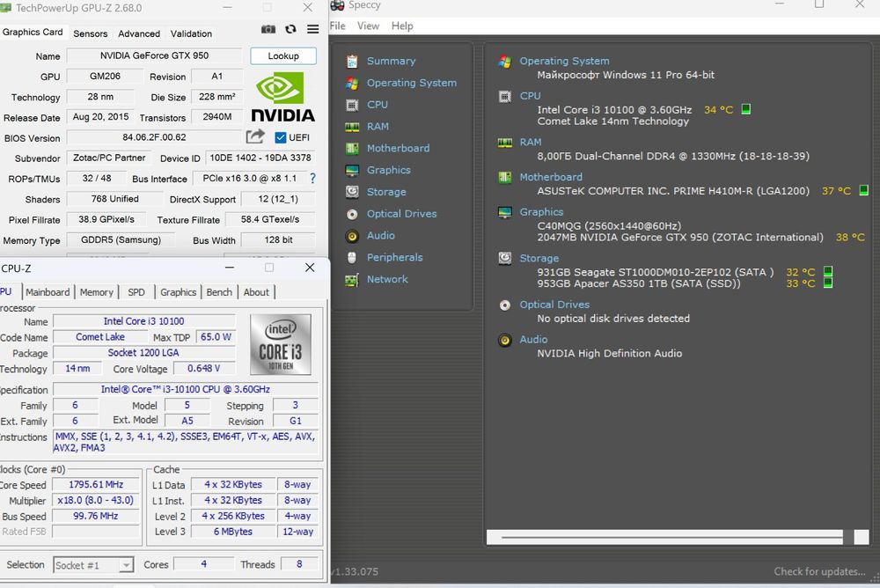Open the Storage heading in summary pane

tap(539, 258)
